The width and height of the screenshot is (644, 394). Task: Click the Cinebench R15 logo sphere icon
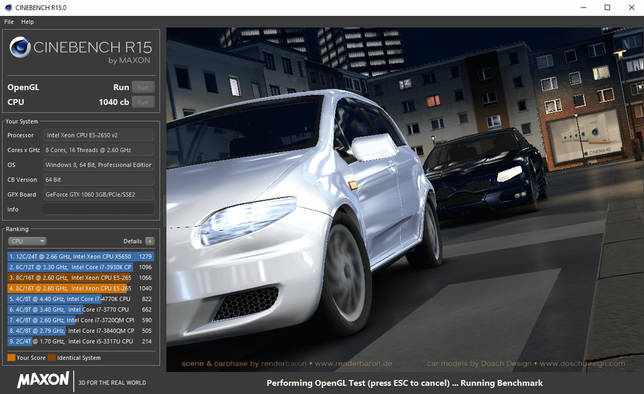[20, 47]
